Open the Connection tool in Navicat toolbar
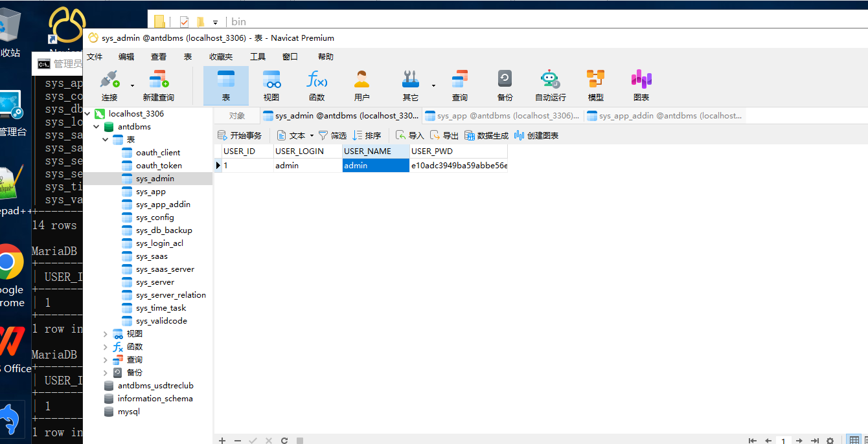The height and width of the screenshot is (444, 868). coord(109,86)
